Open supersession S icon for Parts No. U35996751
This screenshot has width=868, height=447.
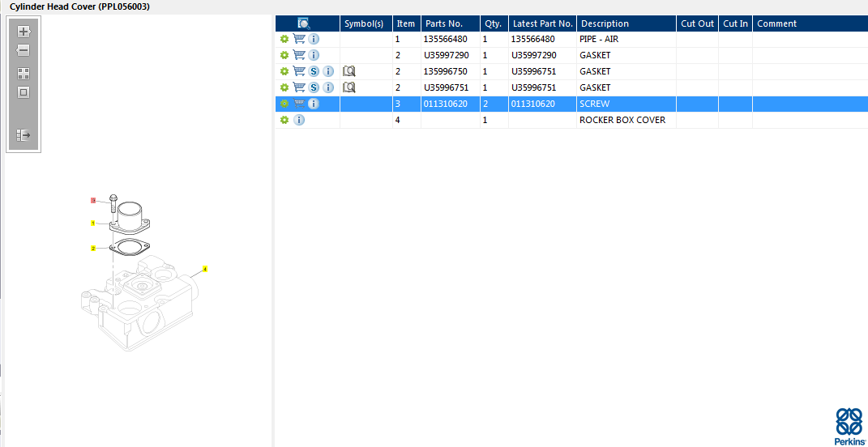pos(314,87)
